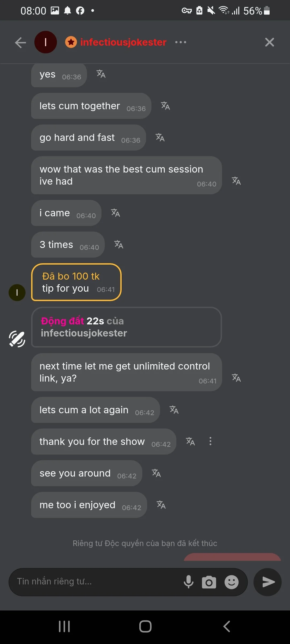The image size is (290, 644).
Task: Tap the microphone voice message icon
Action: pos(189,582)
